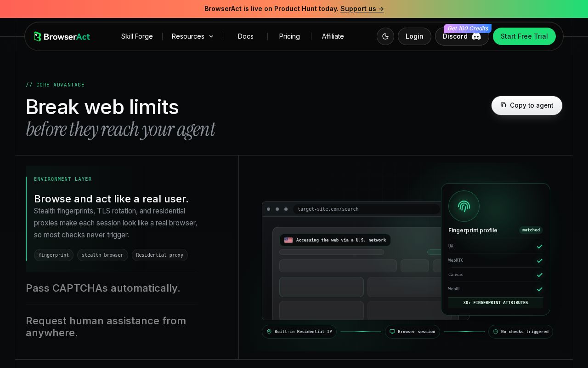Click the fingerprint tag
The width and height of the screenshot is (588, 368).
tap(54, 255)
